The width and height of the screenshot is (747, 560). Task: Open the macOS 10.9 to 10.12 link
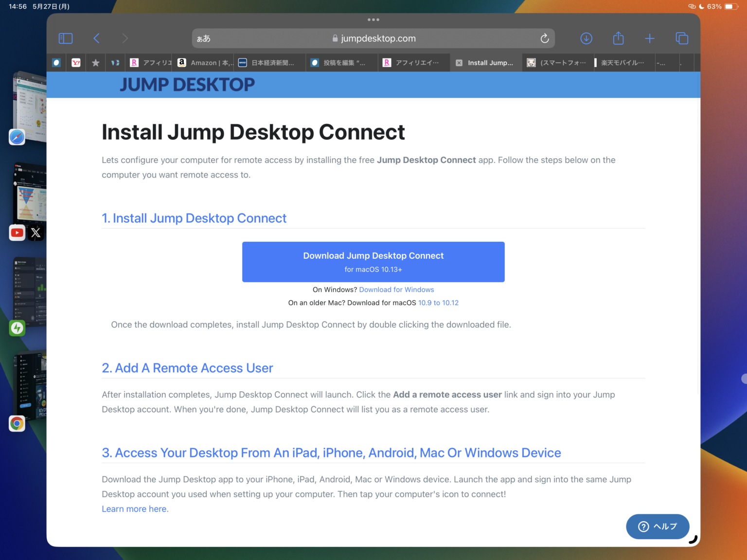coord(438,303)
